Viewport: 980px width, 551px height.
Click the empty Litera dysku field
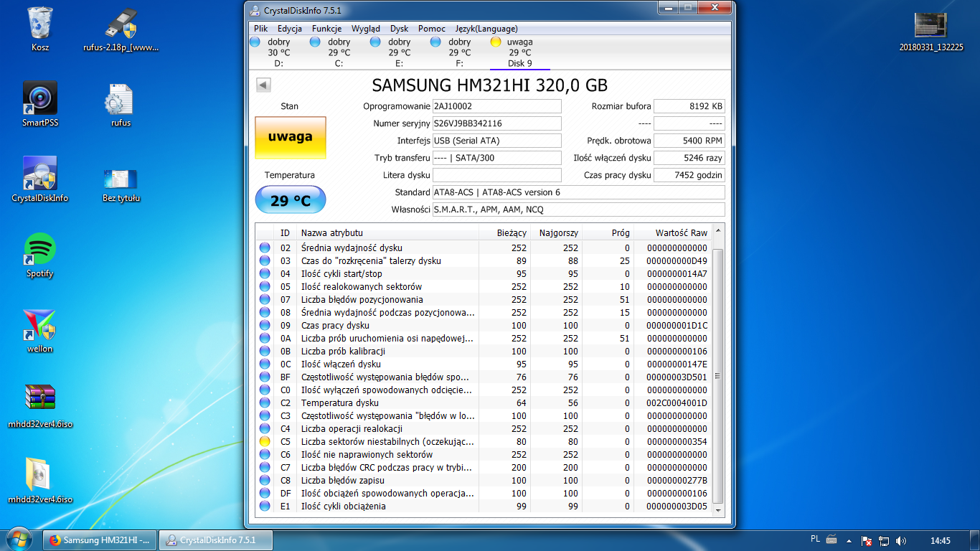click(496, 175)
